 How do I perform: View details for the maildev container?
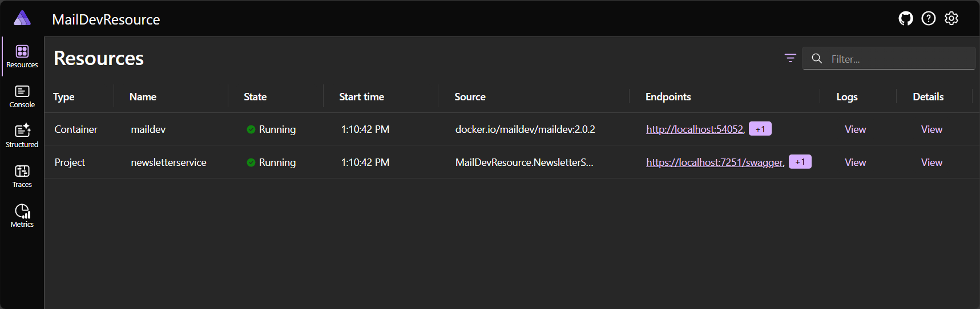[931, 129]
